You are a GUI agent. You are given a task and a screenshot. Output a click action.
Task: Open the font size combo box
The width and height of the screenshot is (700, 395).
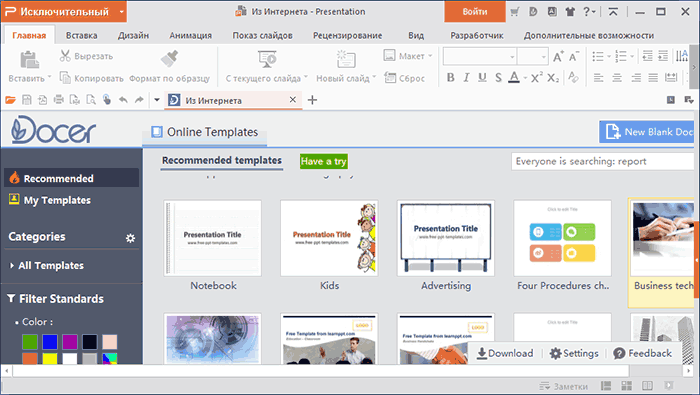[x=533, y=57]
